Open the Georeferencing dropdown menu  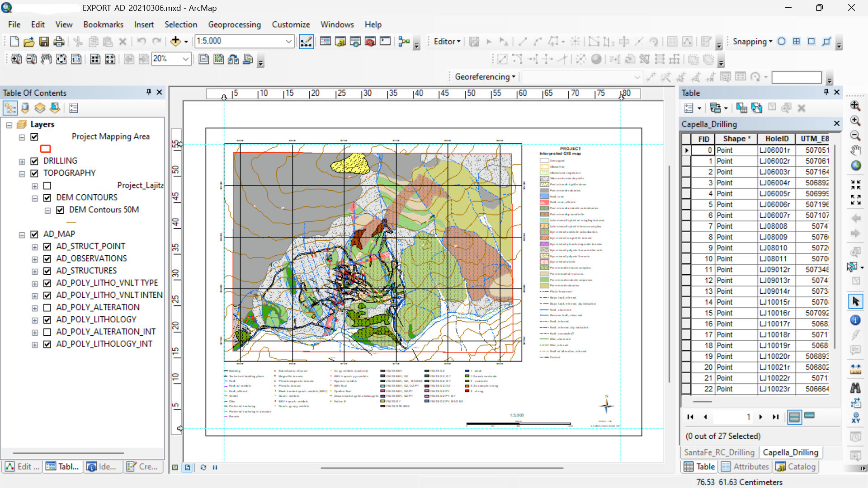[485, 77]
